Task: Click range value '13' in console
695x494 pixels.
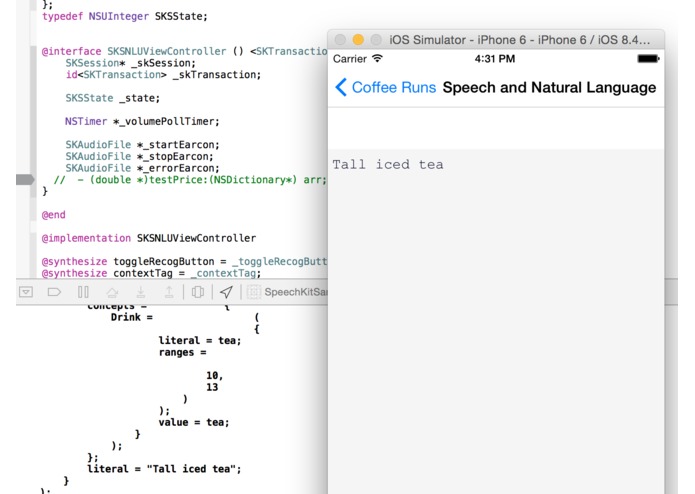Action: (212, 387)
